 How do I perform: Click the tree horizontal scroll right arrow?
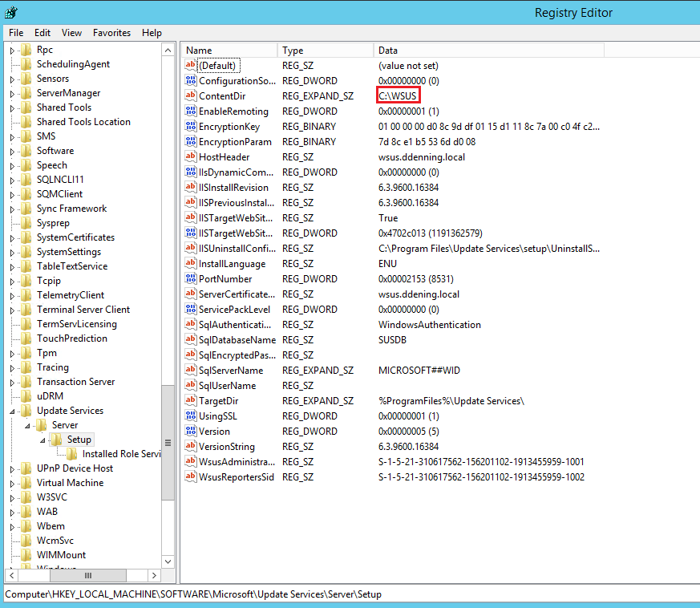(156, 575)
